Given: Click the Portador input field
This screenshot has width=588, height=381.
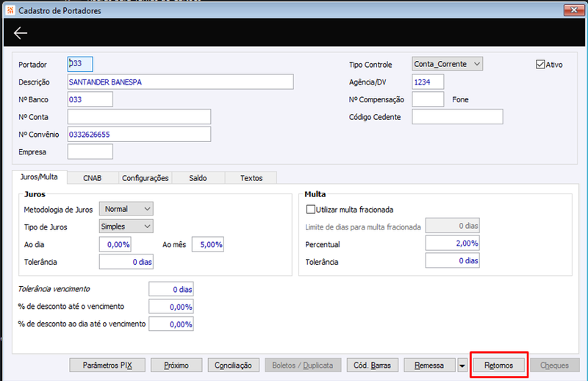Looking at the screenshot, I should [80, 64].
